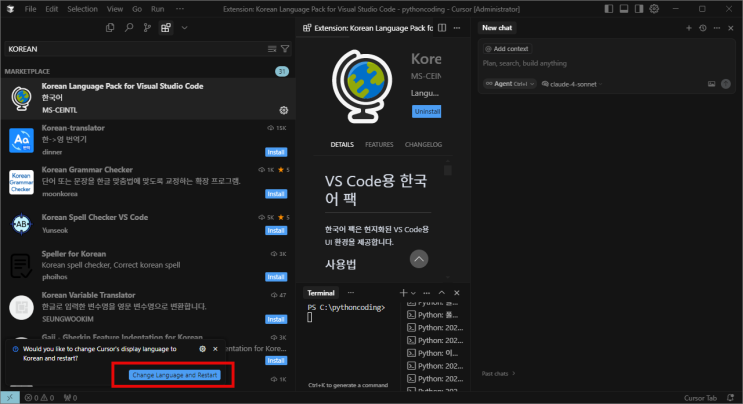The height and width of the screenshot is (404, 743).
Task: Uninstall the Korean Language Pack
Action: click(426, 111)
